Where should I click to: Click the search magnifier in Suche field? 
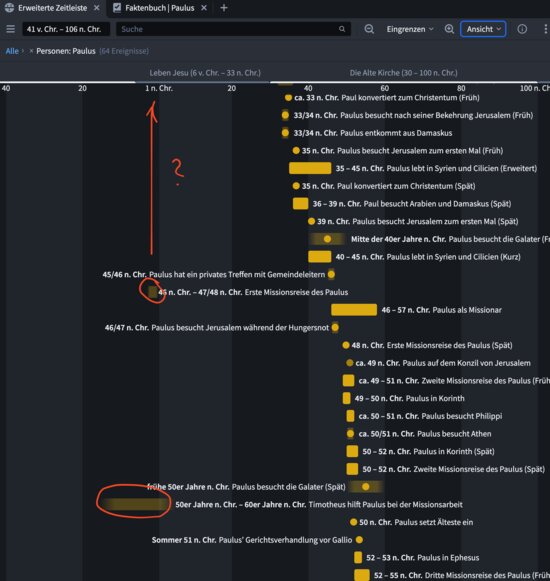point(342,29)
